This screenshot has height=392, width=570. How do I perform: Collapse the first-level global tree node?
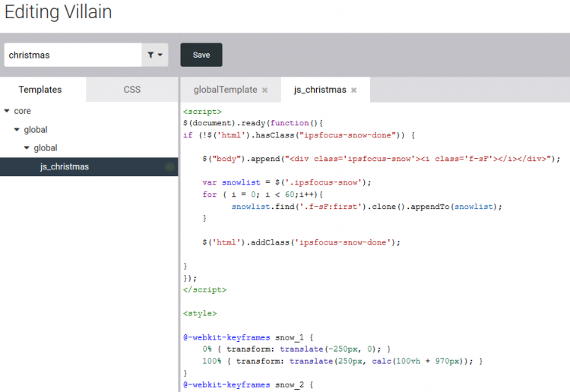pos(17,130)
